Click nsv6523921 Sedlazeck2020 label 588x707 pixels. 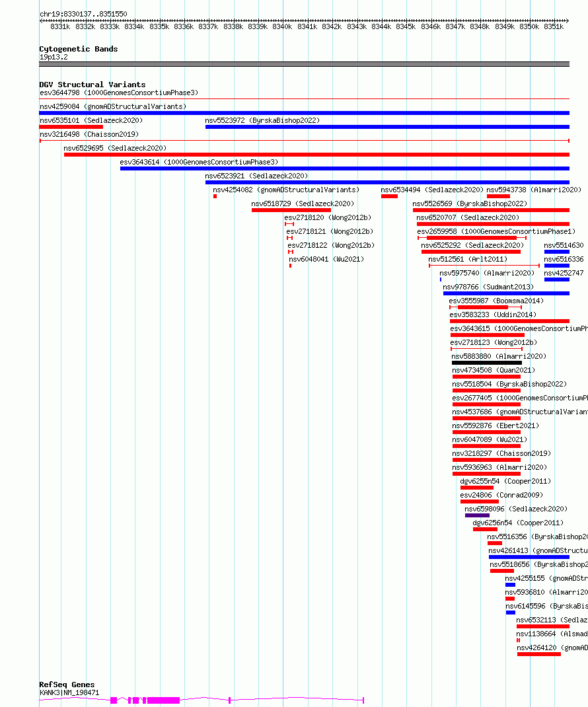(x=256, y=176)
